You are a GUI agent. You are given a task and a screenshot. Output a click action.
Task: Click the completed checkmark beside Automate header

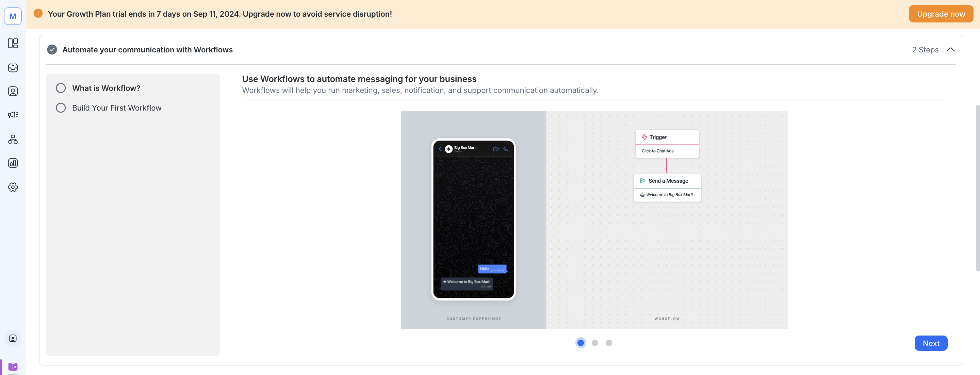[52, 50]
